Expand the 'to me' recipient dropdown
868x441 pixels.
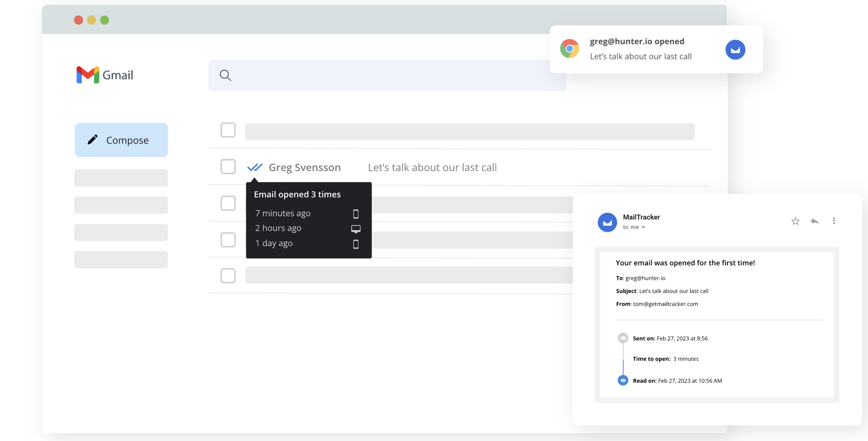click(643, 227)
